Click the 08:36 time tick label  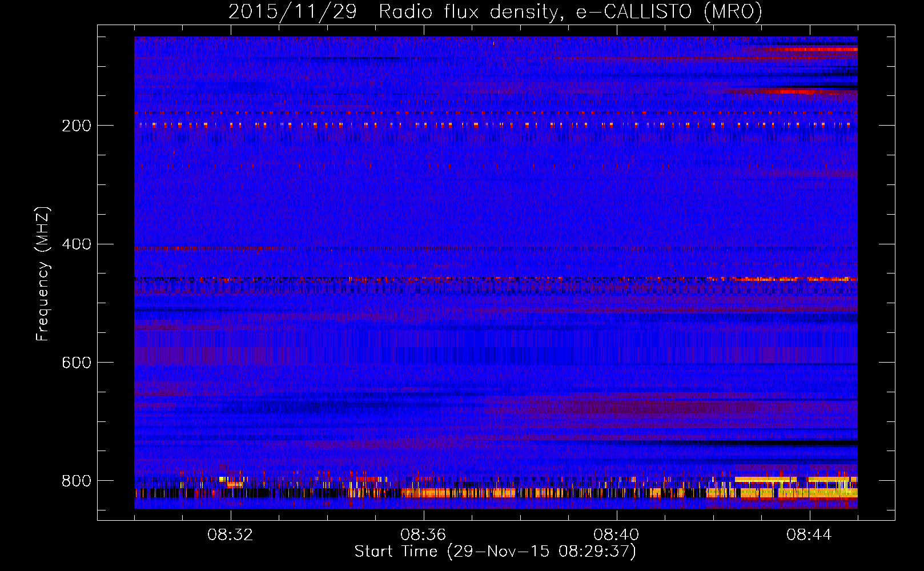(424, 535)
